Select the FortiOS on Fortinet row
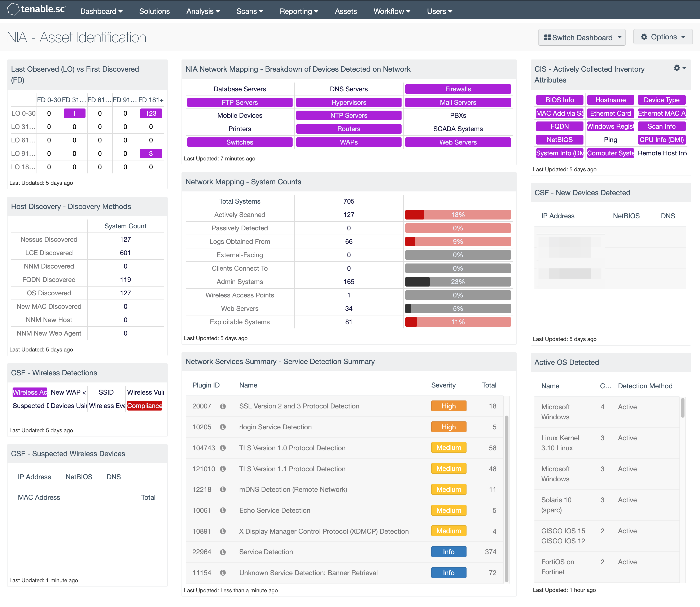Screen dimensions: 700x607 (x=607, y=567)
